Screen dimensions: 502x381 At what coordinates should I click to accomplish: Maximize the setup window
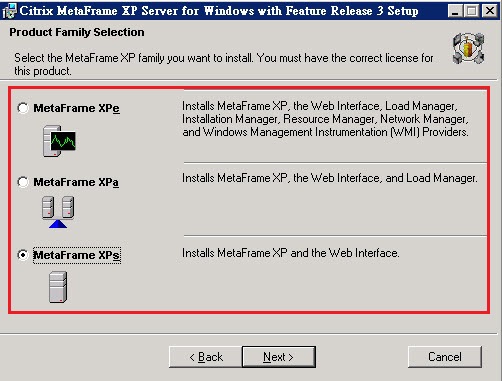pos(472,11)
